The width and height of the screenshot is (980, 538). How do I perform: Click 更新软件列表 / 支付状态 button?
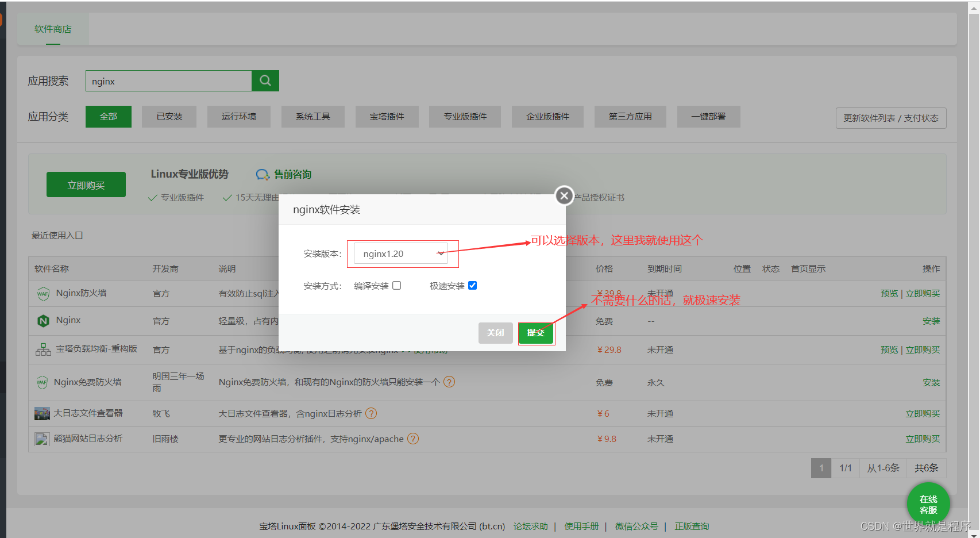click(x=891, y=118)
